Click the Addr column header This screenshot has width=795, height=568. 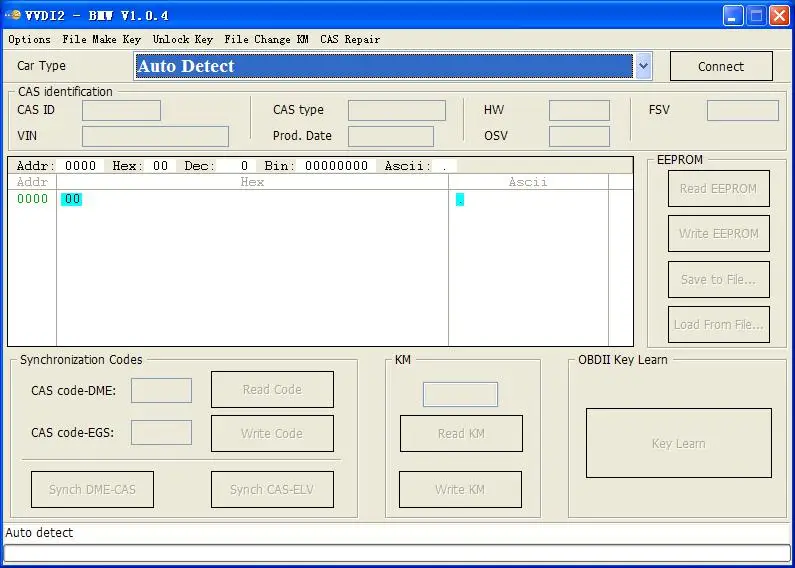coord(32,182)
